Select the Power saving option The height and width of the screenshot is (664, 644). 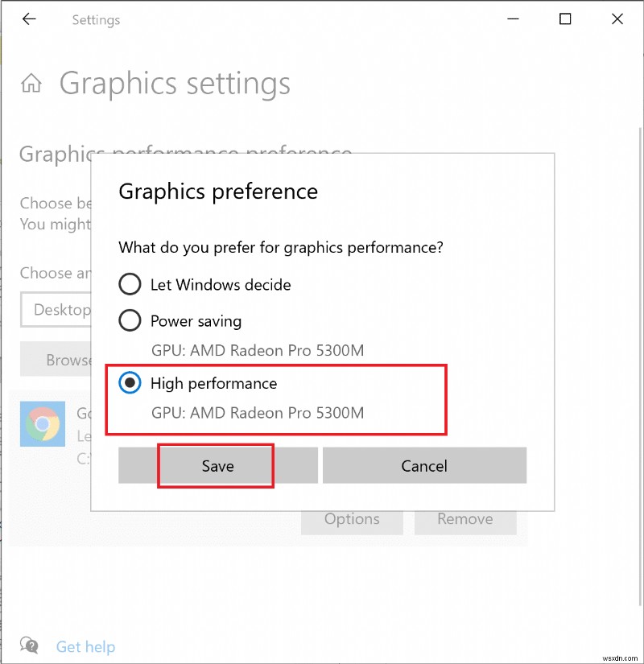tap(130, 320)
